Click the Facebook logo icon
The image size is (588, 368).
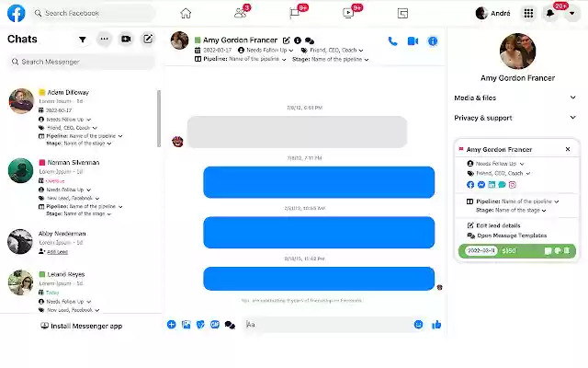pos(17,13)
